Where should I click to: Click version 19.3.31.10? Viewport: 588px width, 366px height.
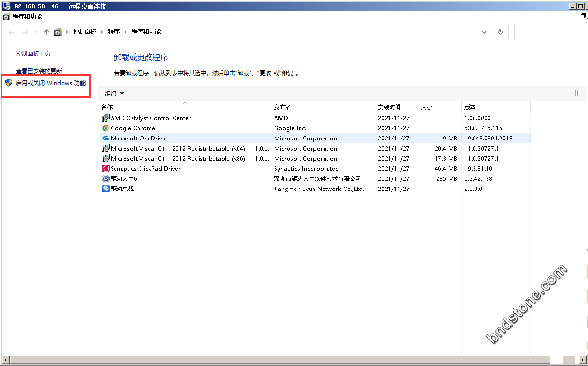(x=478, y=168)
